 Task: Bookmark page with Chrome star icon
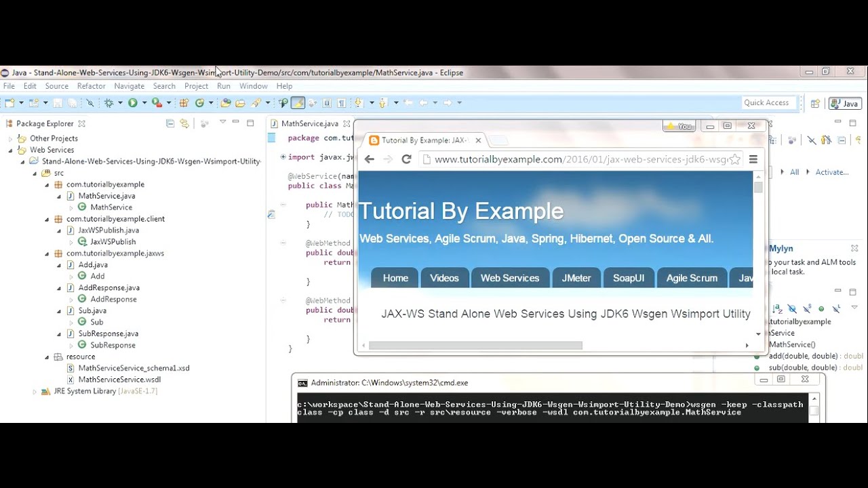pyautogui.click(x=734, y=159)
